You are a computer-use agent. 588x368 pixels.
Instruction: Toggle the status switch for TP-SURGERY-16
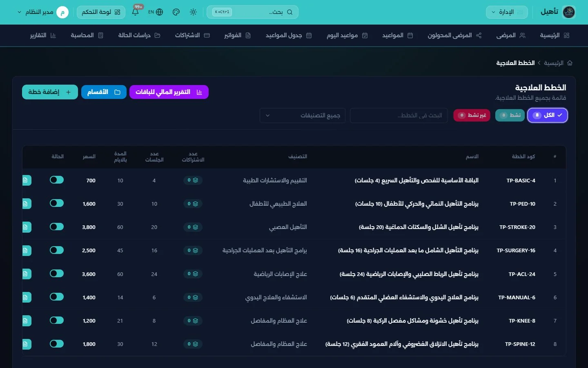[x=57, y=250]
